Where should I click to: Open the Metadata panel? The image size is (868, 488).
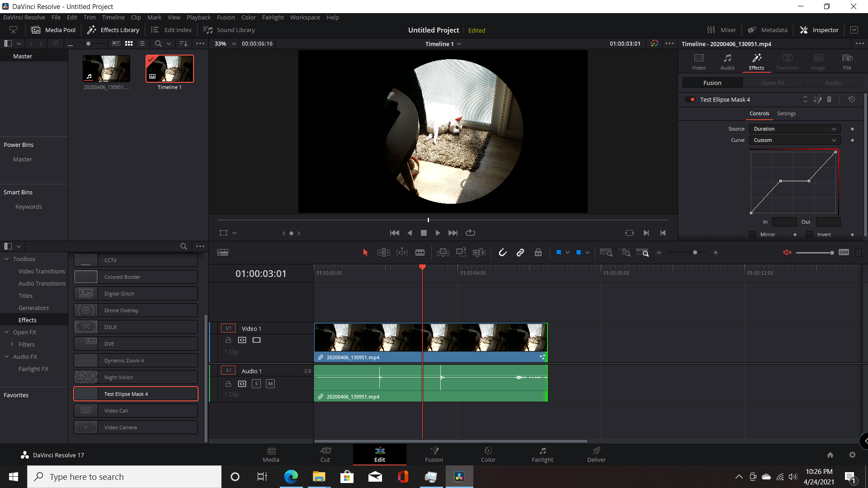click(767, 30)
